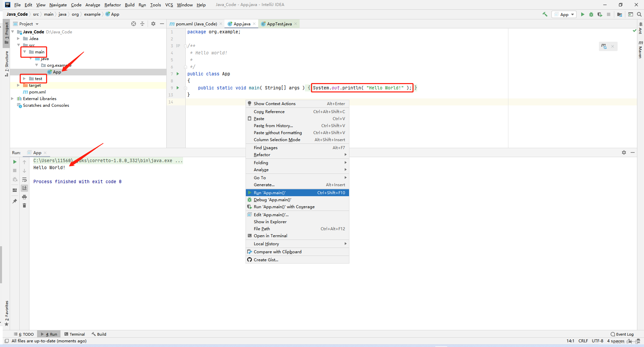Viewport: 644px width, 347px height.
Task: Expand External Libraries node
Action: (13, 98)
